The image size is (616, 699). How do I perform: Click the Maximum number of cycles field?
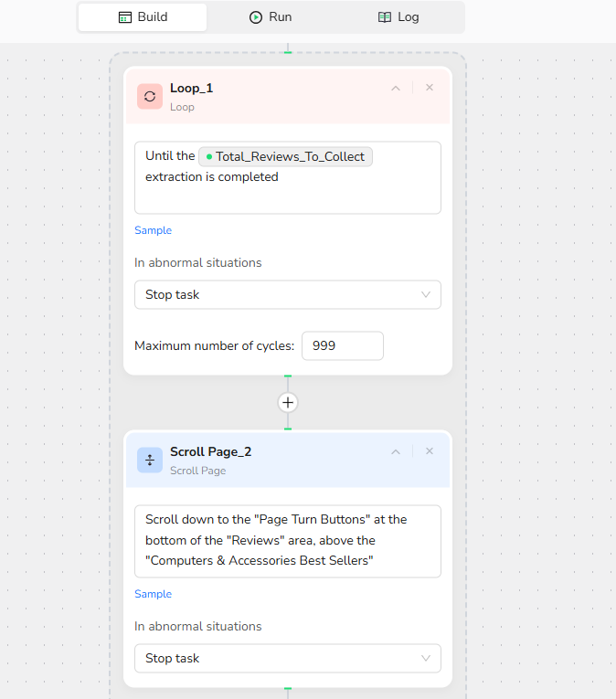point(342,345)
